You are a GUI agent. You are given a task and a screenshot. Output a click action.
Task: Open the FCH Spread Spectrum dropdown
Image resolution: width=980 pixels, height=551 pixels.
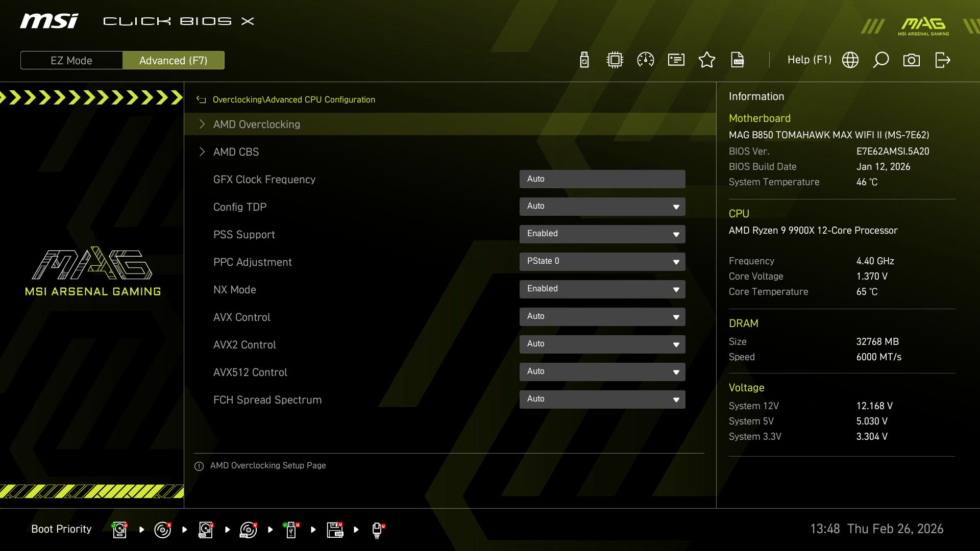(x=602, y=399)
